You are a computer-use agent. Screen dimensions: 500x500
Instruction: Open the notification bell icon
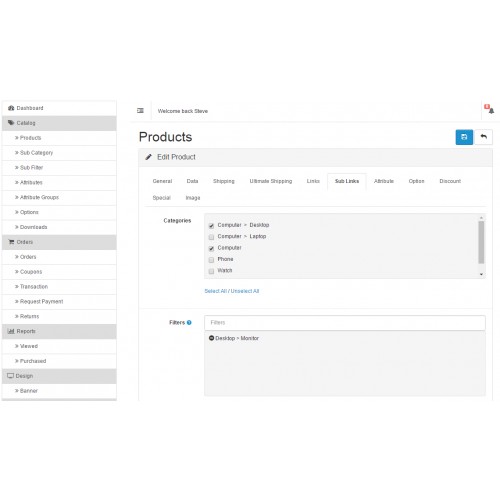tap(490, 109)
